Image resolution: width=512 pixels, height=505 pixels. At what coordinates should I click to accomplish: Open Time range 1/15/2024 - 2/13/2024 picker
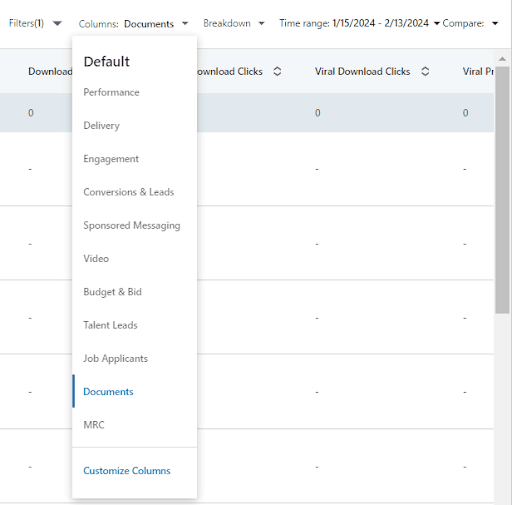coord(359,23)
